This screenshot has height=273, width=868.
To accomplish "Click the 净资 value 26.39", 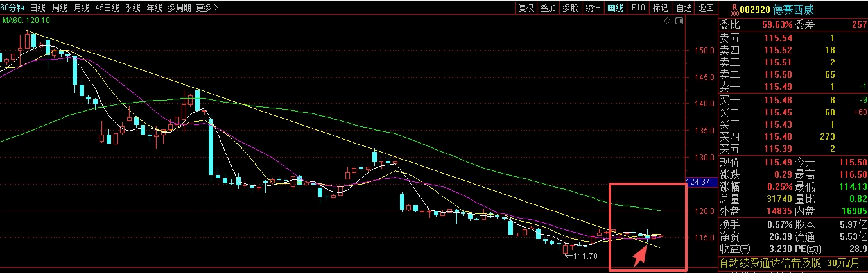I will pos(780,237).
